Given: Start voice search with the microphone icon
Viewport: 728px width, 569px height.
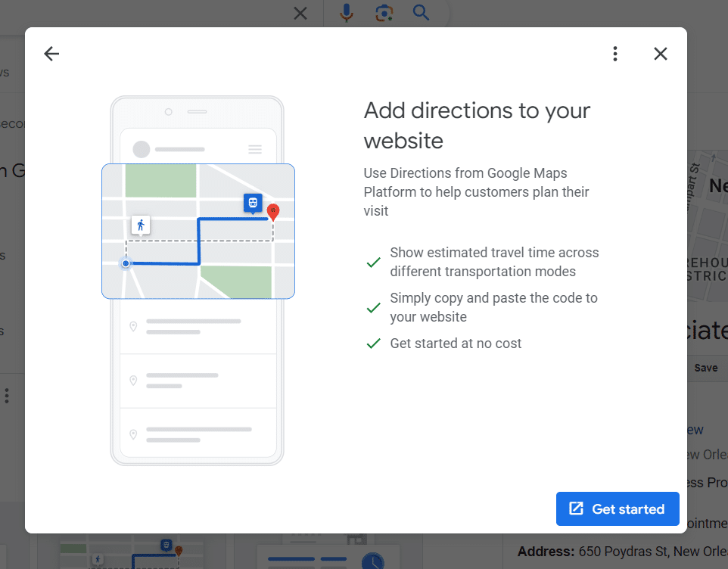Looking at the screenshot, I should (347, 13).
